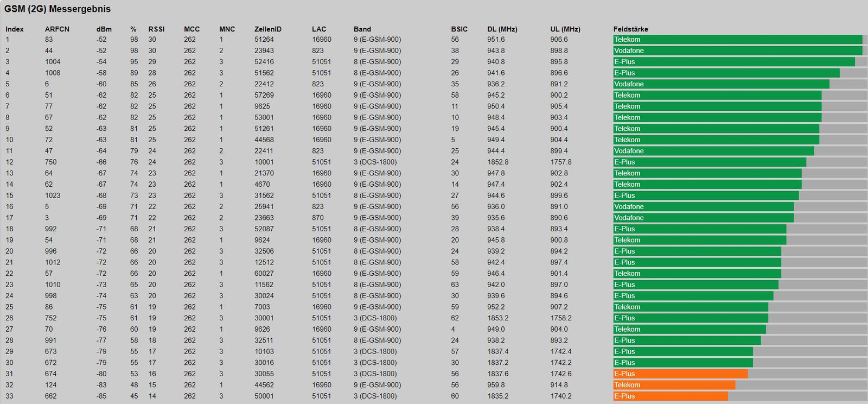This screenshot has width=868, height=404.
Task: Click the orange Telekom bar in row 32
Action: click(x=674, y=385)
